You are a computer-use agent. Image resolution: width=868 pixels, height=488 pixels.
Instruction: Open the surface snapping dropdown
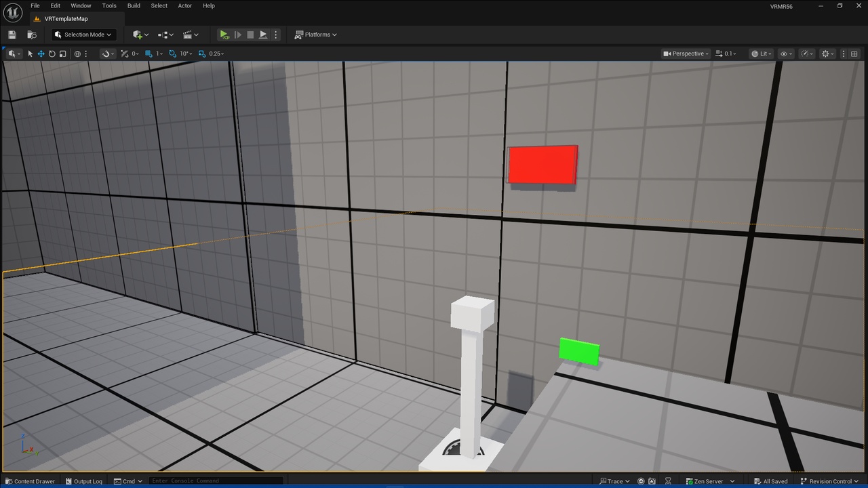[107, 54]
